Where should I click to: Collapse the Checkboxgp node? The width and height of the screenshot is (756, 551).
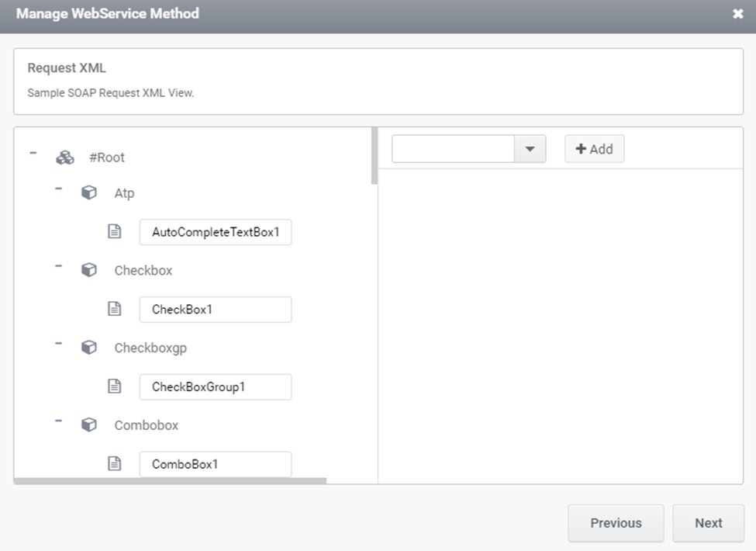click(x=58, y=344)
